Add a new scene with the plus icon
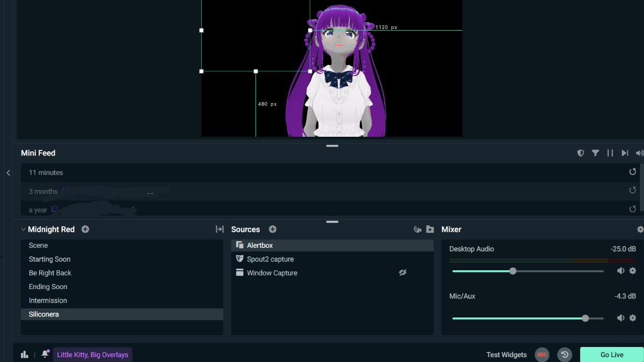644x362 pixels. (x=85, y=229)
